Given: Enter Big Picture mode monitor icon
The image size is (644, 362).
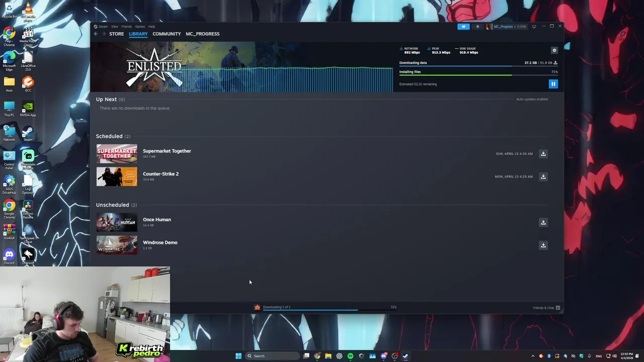Looking at the screenshot, I should pos(534,27).
